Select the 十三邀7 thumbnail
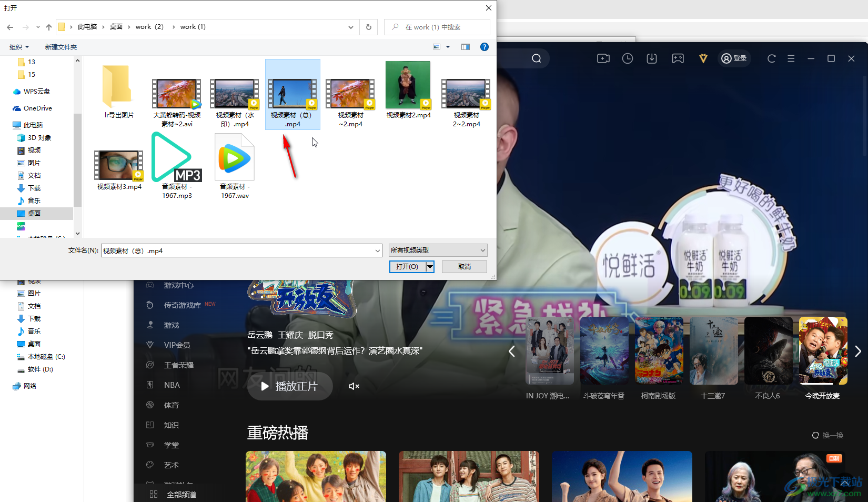 coord(713,350)
